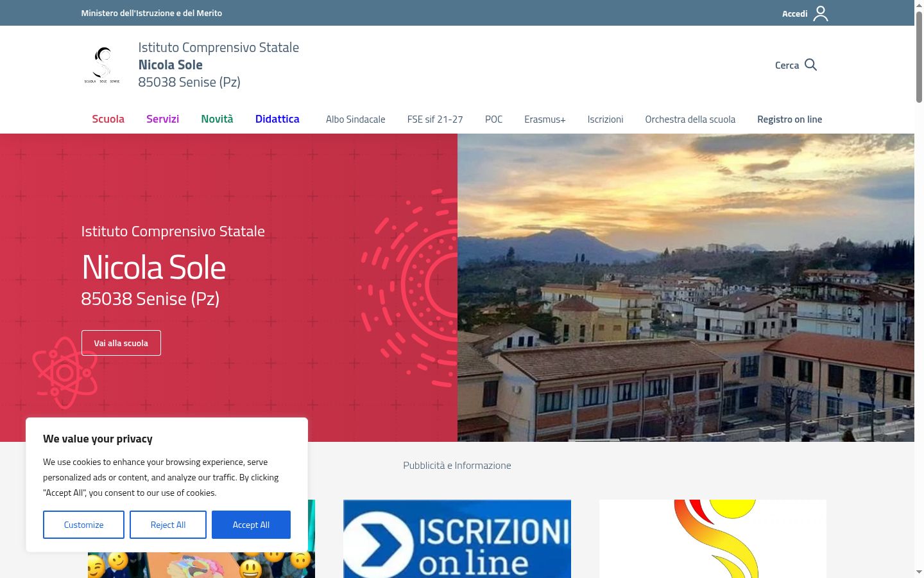Open the flame logo banner thumbnail
Viewport: 924px width, 578px height.
(x=713, y=539)
